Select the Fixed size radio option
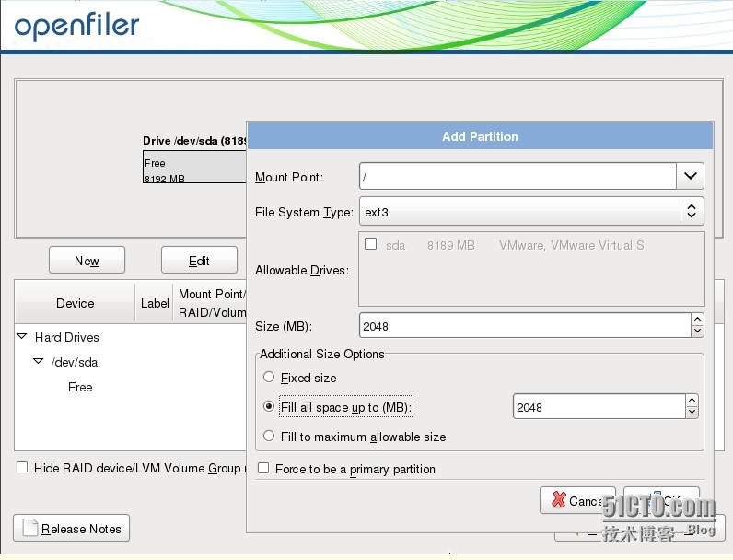Image resolution: width=733 pixels, height=560 pixels. coord(269,378)
